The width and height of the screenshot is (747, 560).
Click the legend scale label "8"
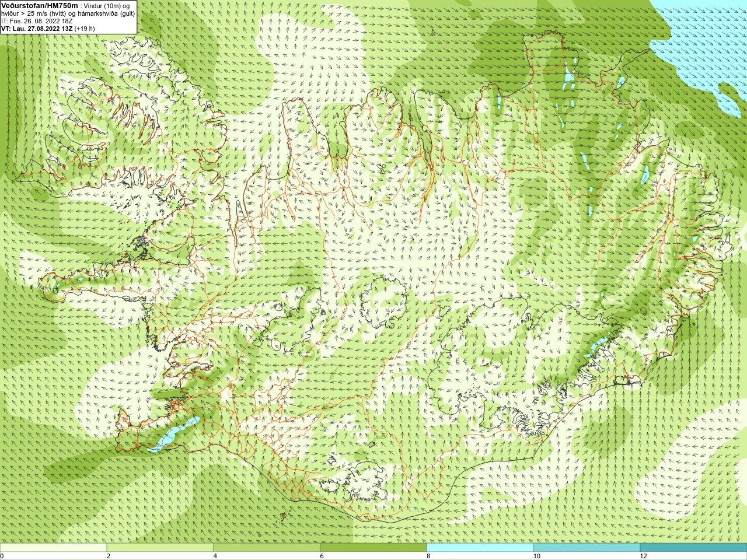coord(428,556)
